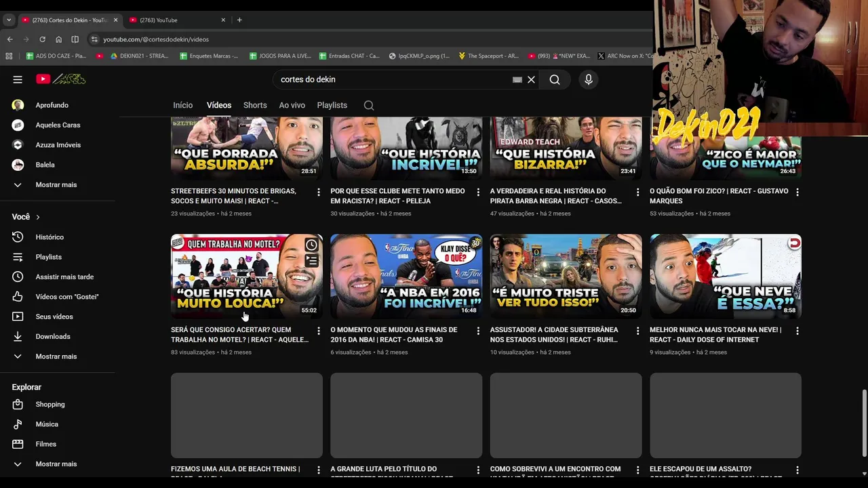Image resolution: width=868 pixels, height=488 pixels.
Task: Switch to Início channel tab
Action: (182, 105)
